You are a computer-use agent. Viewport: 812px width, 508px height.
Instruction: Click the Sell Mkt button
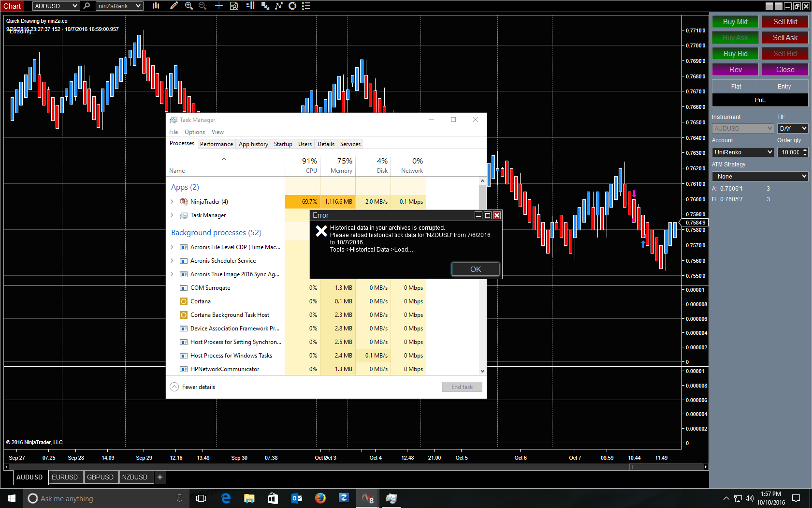click(x=785, y=22)
